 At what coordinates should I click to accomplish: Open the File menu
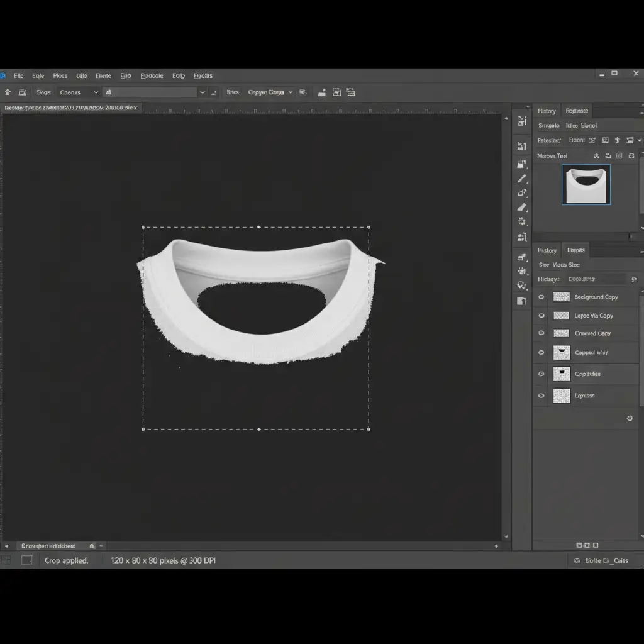pos(18,75)
